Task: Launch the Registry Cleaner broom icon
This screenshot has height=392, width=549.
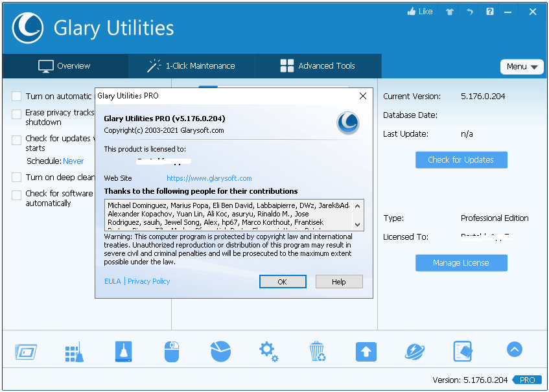Action: coord(75,351)
